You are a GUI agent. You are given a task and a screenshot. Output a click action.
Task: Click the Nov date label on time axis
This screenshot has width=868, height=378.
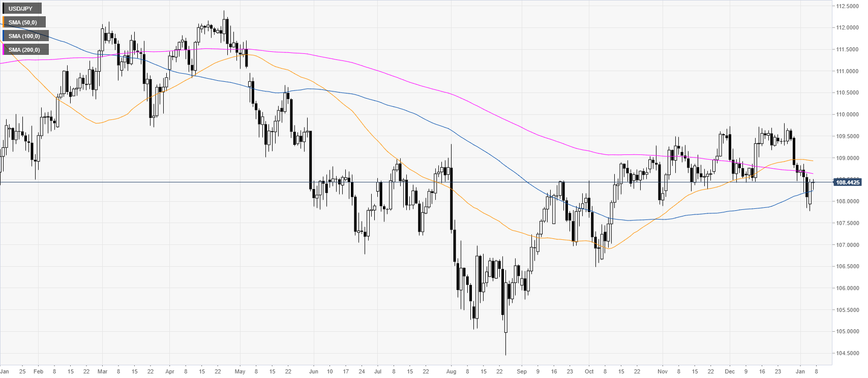tap(662, 371)
